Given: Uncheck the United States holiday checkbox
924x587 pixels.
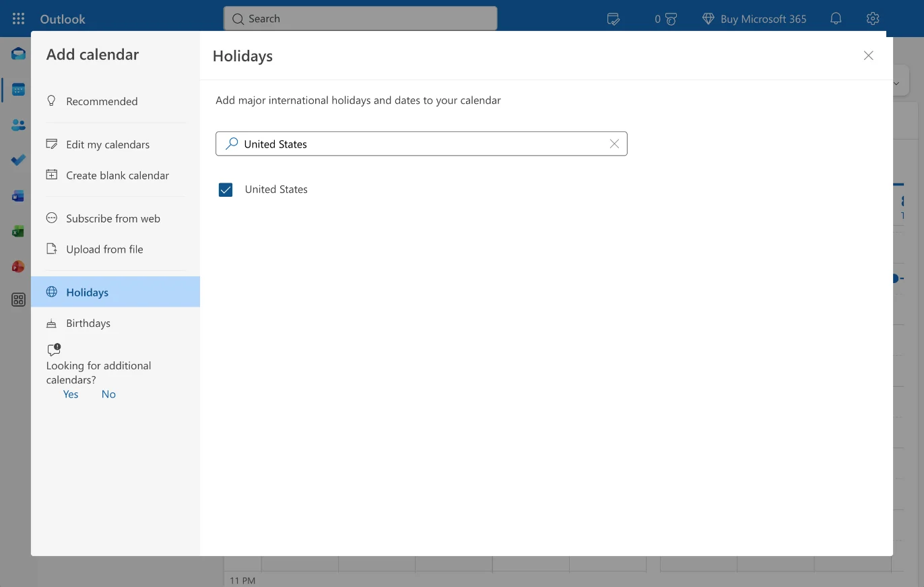Looking at the screenshot, I should [226, 190].
